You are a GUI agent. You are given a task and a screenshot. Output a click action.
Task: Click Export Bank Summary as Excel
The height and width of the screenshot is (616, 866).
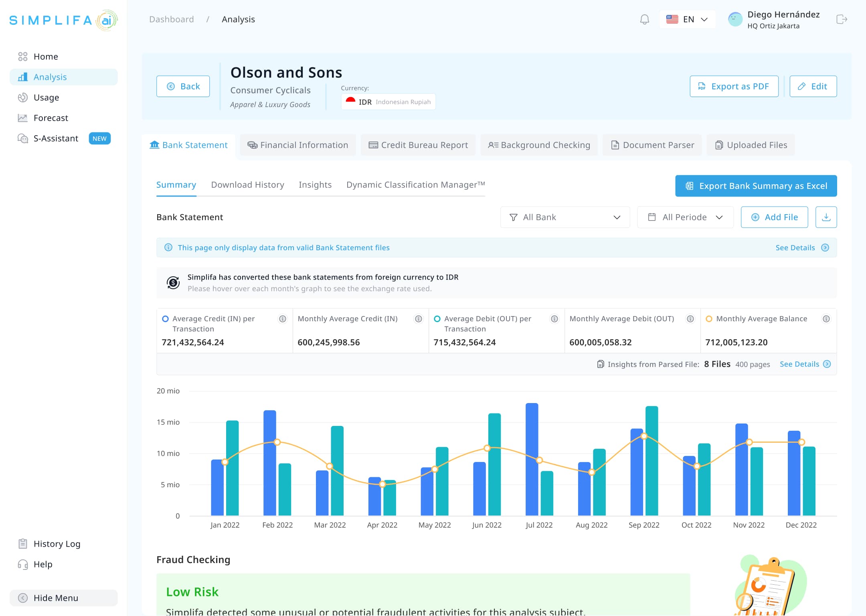(x=756, y=186)
